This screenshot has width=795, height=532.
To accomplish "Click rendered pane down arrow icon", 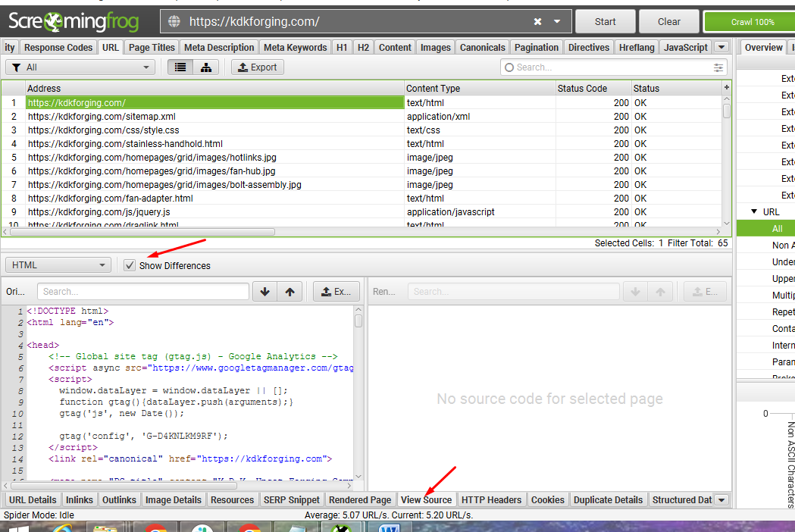I will coord(635,292).
